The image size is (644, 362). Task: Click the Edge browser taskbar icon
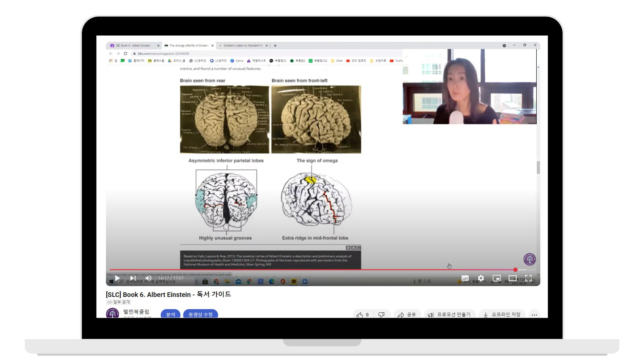[272, 282]
